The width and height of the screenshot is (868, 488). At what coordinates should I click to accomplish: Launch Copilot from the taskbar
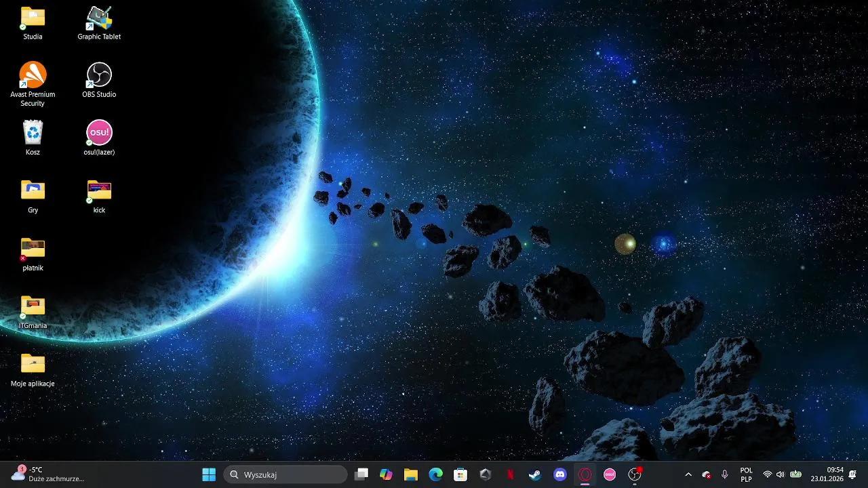[x=386, y=474]
